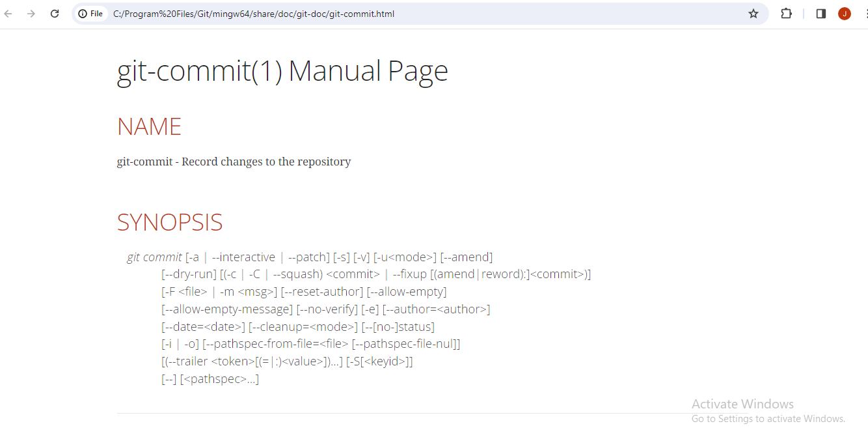Click the --dry-run line of the synopsis

point(188,274)
